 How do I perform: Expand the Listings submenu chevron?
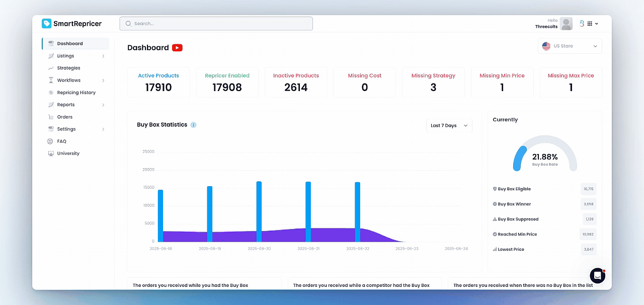tap(103, 56)
